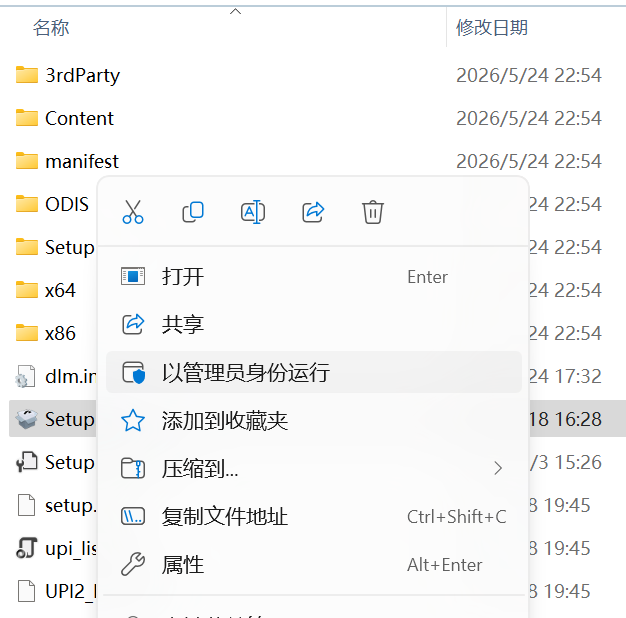Select the manifest folder row
The width and height of the screenshot is (626, 618).
point(313,161)
